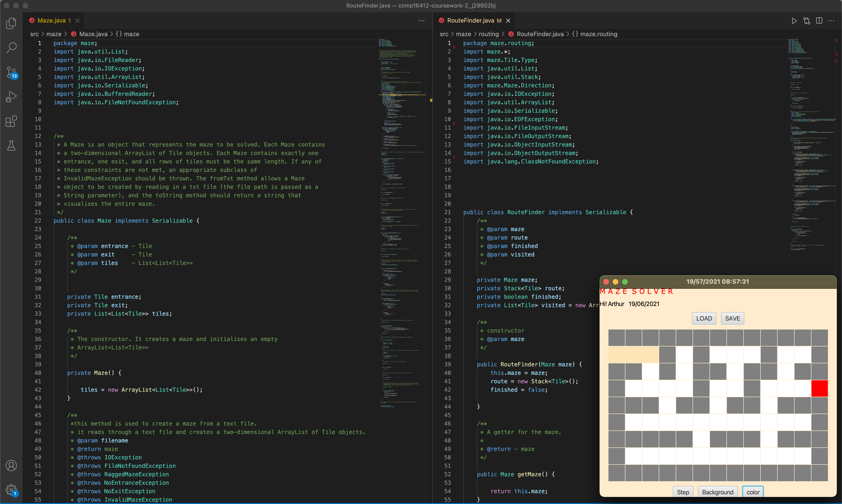Click 'private Tile entrance;' line
Screen dimensions: 842x504
[104, 296]
